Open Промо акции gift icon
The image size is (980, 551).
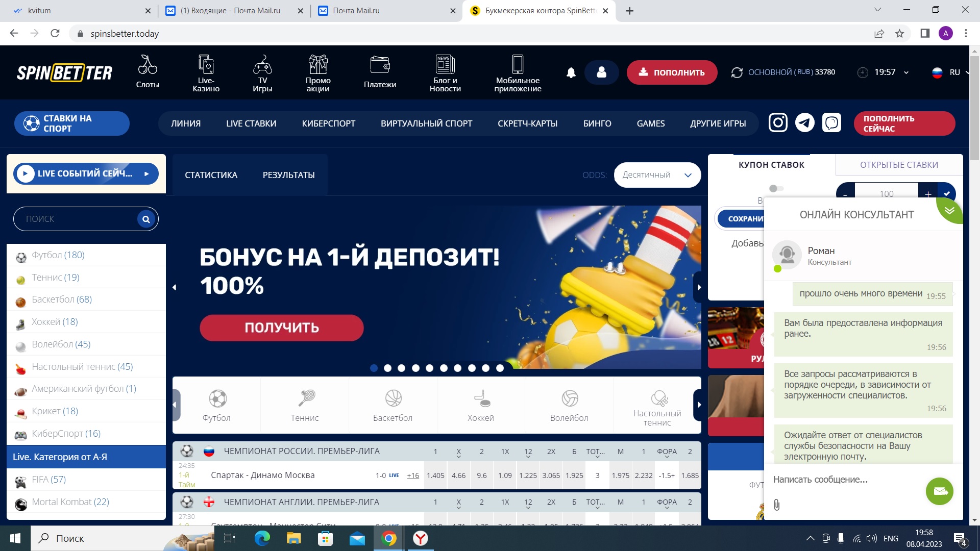[318, 64]
